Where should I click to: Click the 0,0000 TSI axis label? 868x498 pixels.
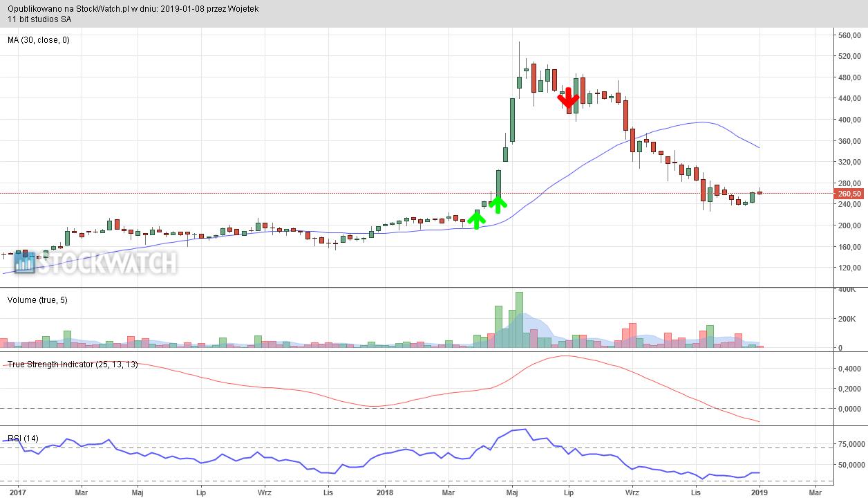click(848, 409)
